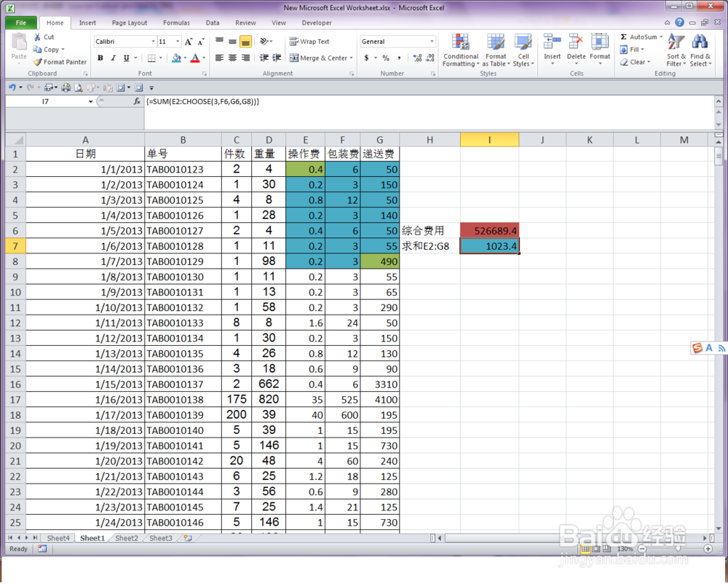Open the font name Calibri dropdown
This screenshot has width=728, height=584.
153,42
